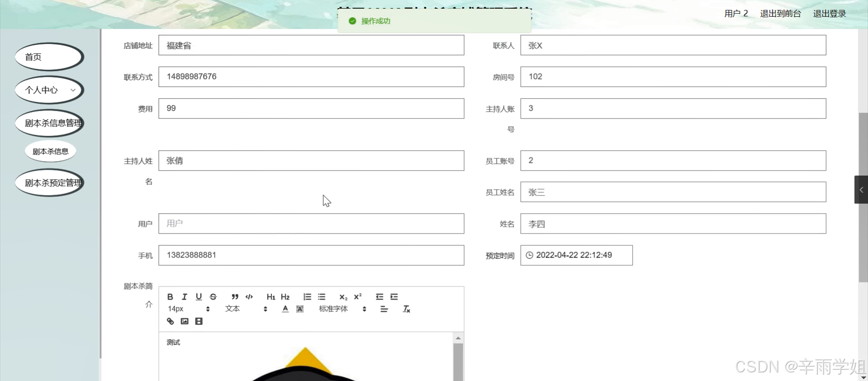Click the editor scrollbar up arrow
The height and width of the screenshot is (381, 868).
point(458,338)
